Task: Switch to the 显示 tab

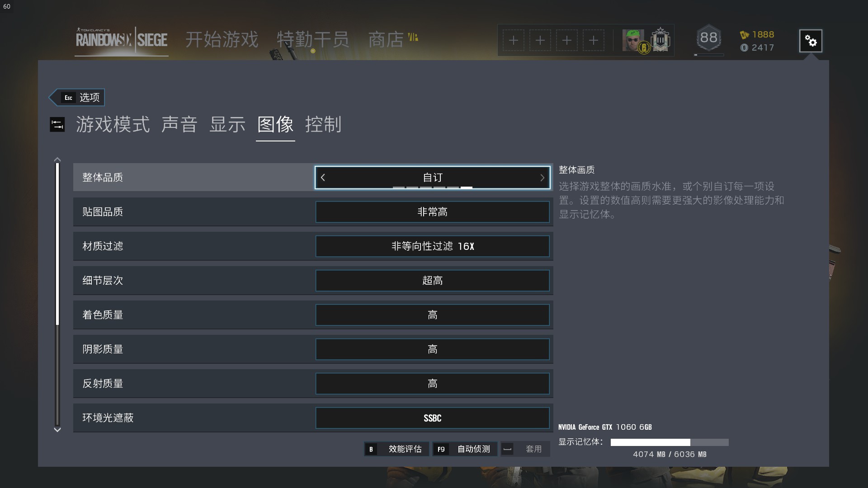Action: [x=227, y=125]
